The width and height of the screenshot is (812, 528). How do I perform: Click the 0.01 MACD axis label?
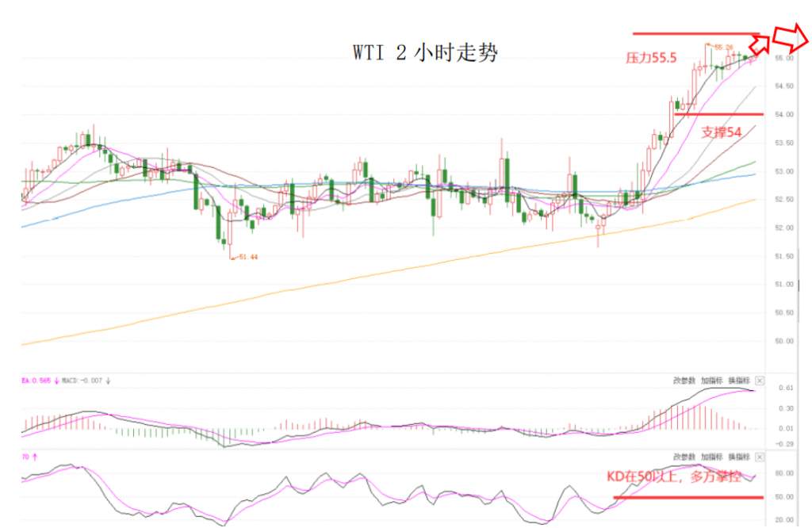click(x=786, y=428)
